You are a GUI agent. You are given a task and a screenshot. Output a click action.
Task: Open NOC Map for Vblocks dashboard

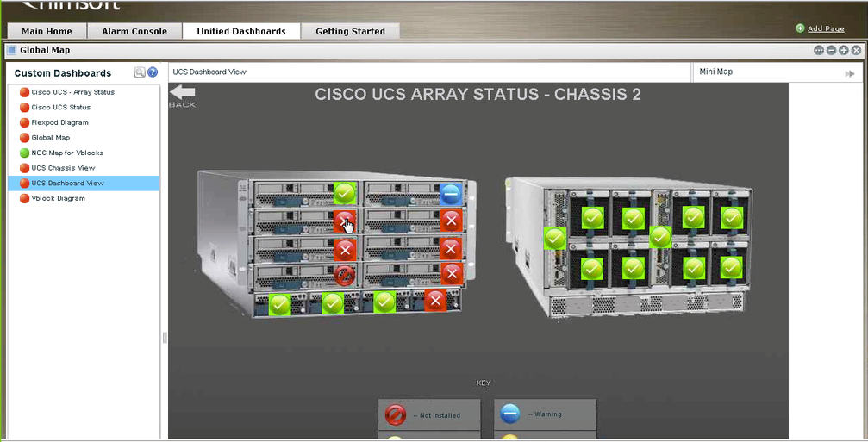tap(67, 153)
